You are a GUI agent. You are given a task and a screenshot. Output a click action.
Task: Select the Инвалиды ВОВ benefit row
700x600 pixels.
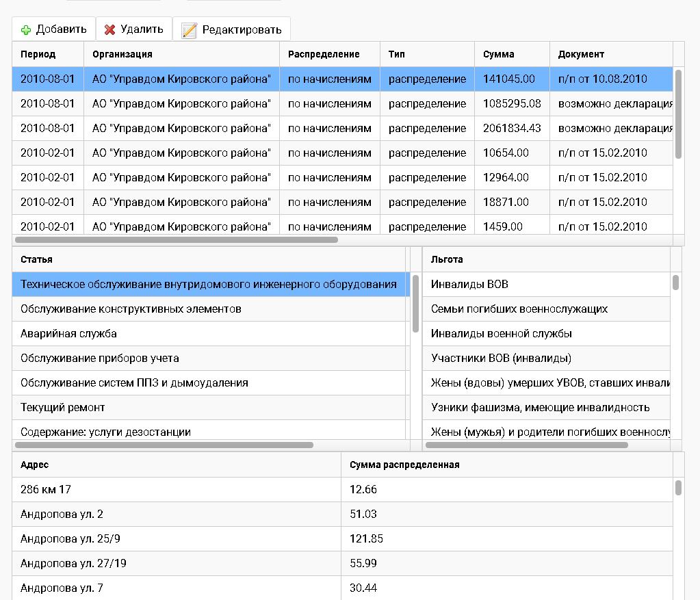(469, 285)
